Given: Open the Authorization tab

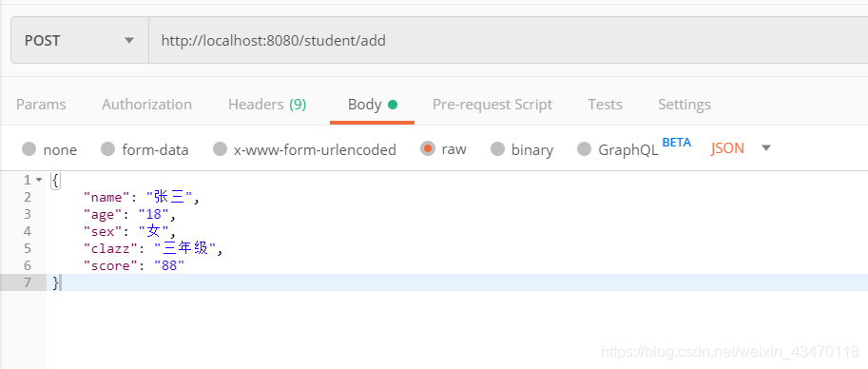Looking at the screenshot, I should coord(146,105).
